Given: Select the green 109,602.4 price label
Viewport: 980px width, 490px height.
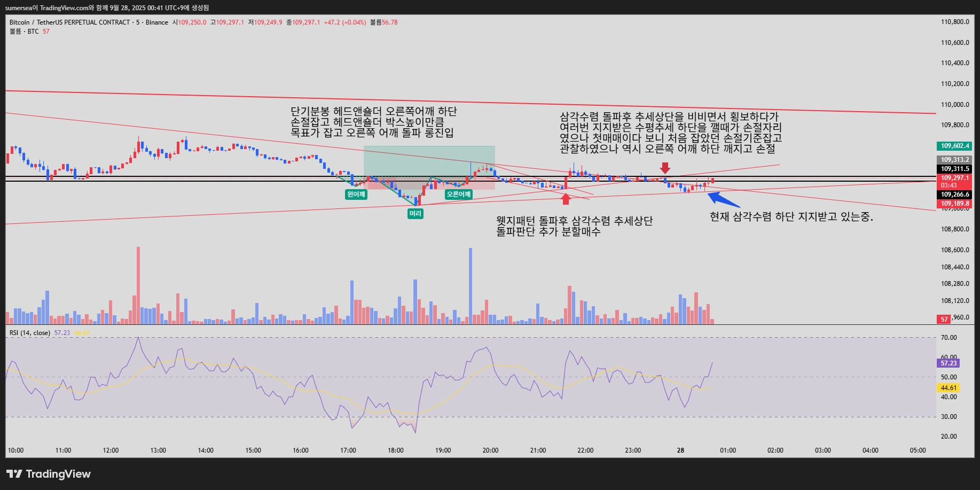Looking at the screenshot, I should pyautogui.click(x=954, y=146).
